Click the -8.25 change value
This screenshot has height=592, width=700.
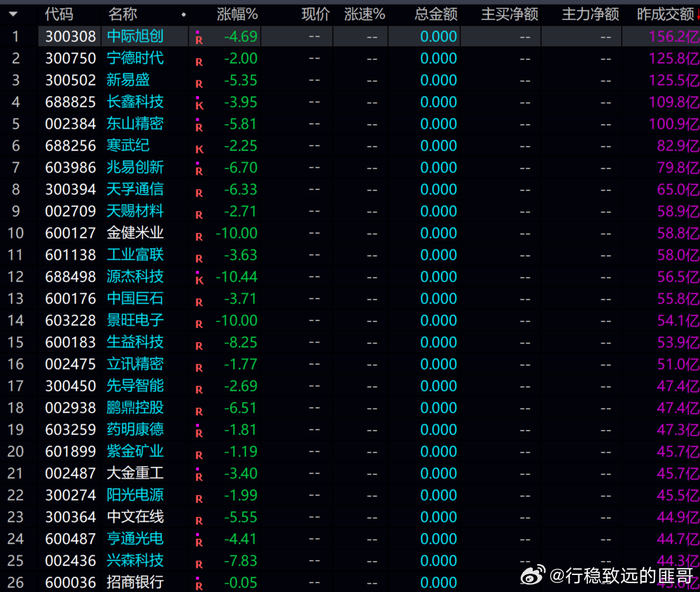(241, 342)
